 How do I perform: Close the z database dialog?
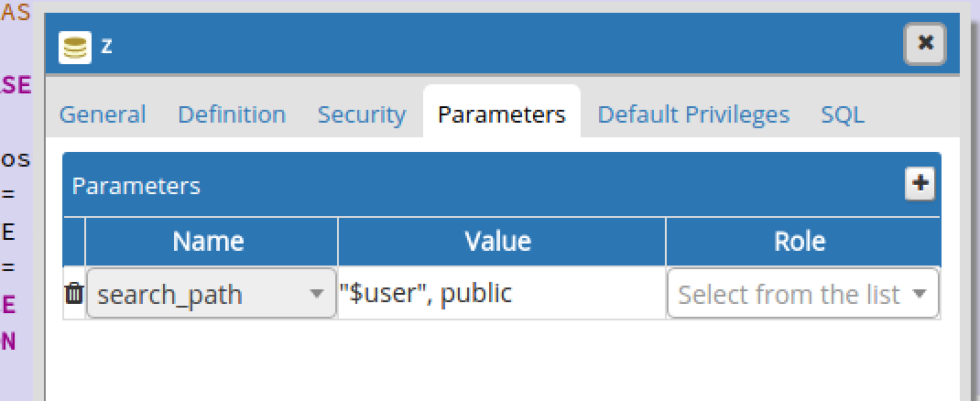pyautogui.click(x=925, y=43)
